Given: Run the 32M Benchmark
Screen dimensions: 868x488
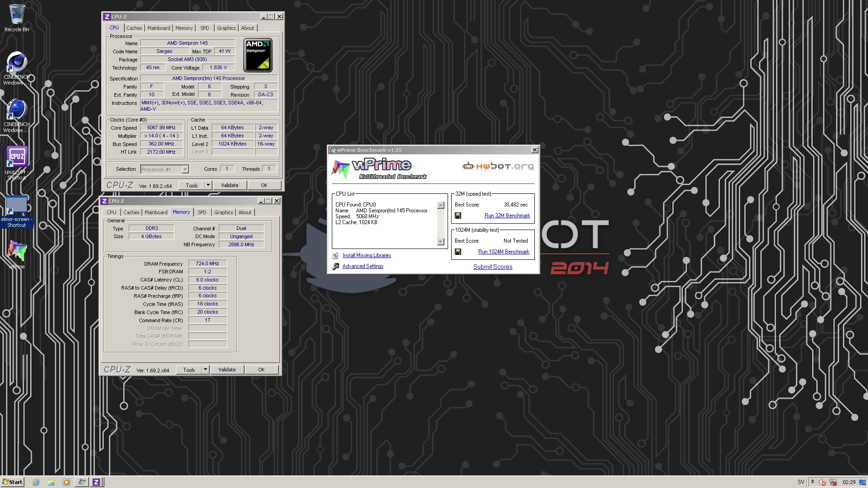Looking at the screenshot, I should tap(507, 216).
